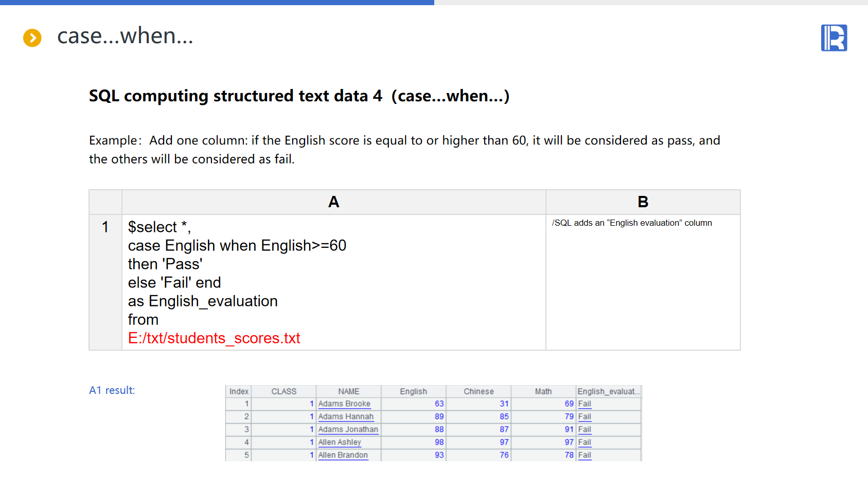
Task: Open the Allen Ashley name link
Action: point(340,443)
